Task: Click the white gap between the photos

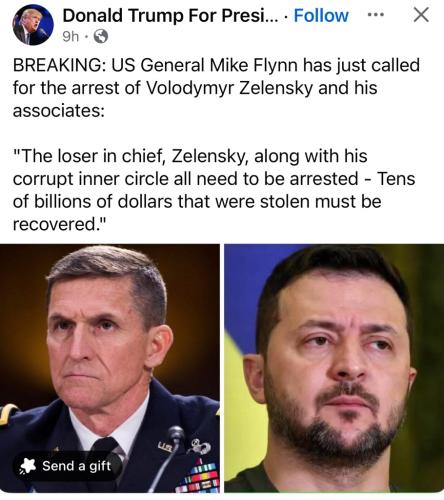Action: coord(222,368)
